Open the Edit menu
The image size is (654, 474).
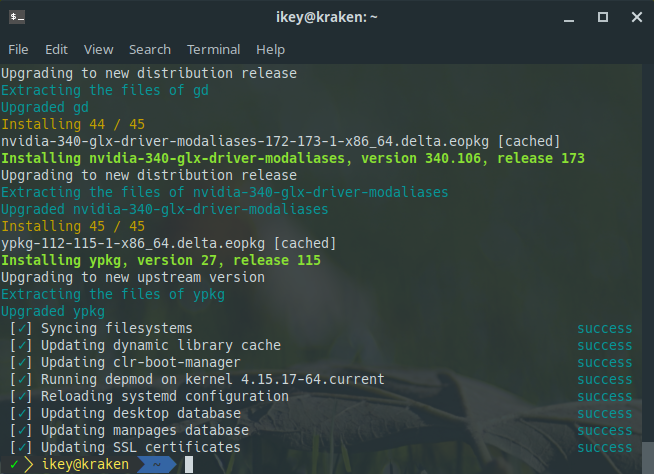pyautogui.click(x=56, y=50)
